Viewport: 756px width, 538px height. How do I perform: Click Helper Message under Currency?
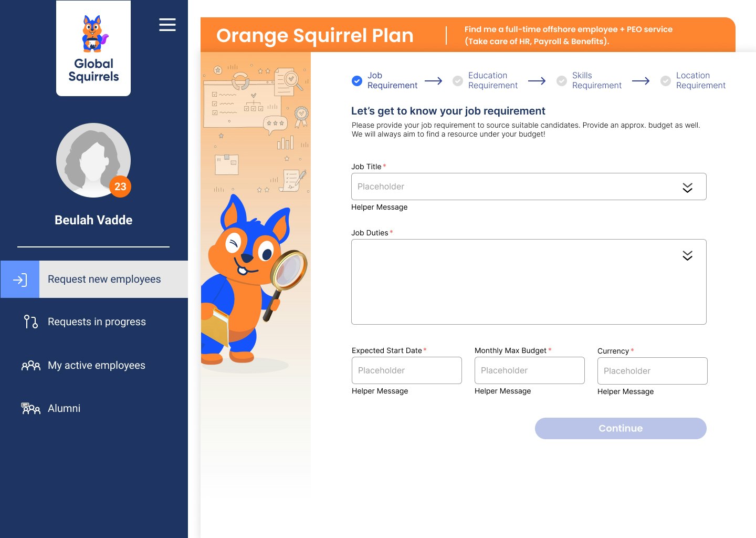626,392
